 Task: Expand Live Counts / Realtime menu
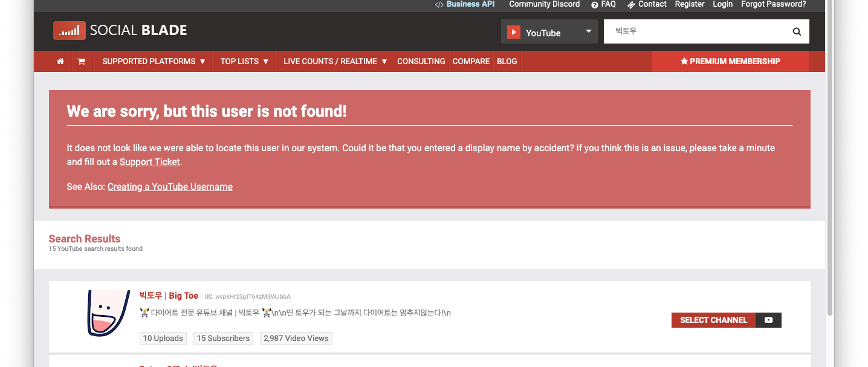click(335, 62)
